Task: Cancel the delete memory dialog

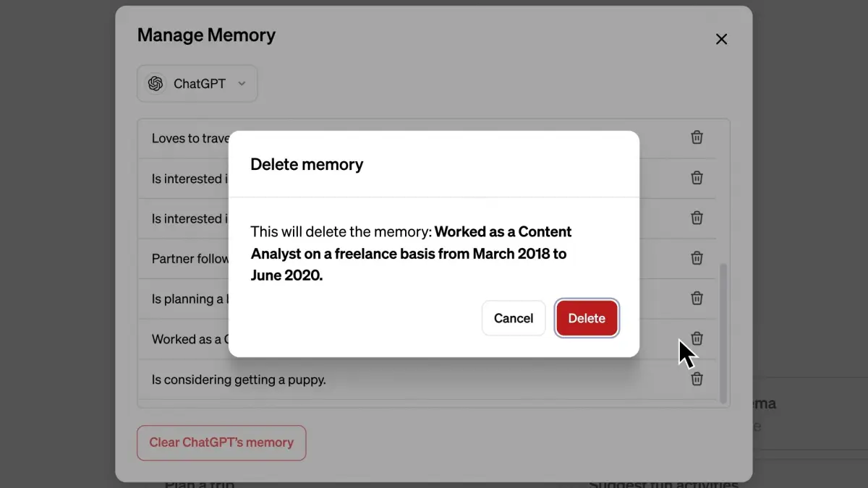Action: 514,318
